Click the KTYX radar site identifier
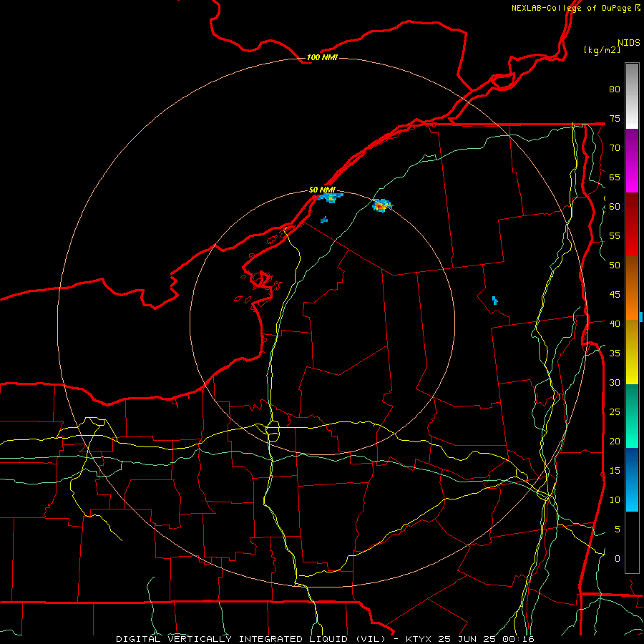 (419, 639)
